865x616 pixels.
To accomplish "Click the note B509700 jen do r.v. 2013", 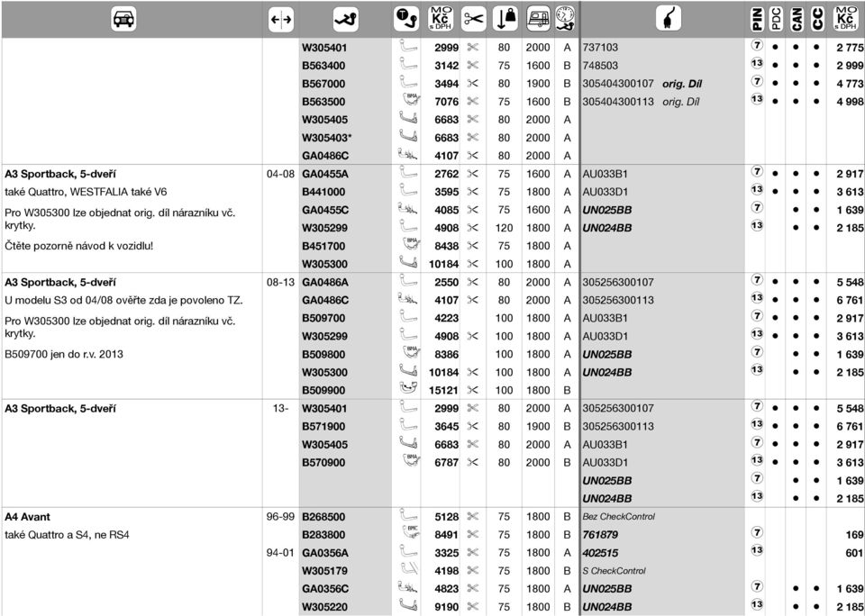I will tap(64, 354).
